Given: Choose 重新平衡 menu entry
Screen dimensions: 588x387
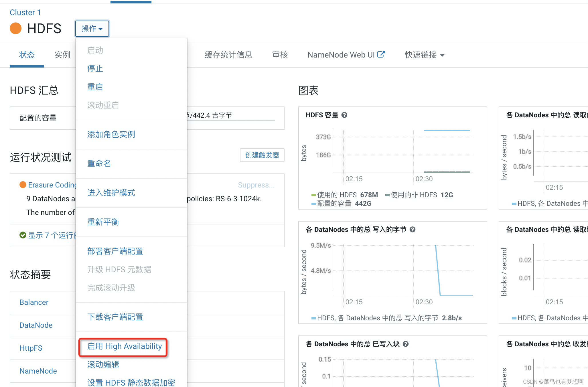Looking at the screenshot, I should (103, 222).
